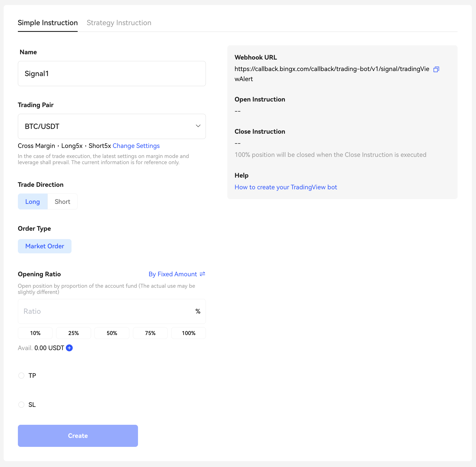Enable the TP radio option
The image size is (476, 467).
point(22,376)
